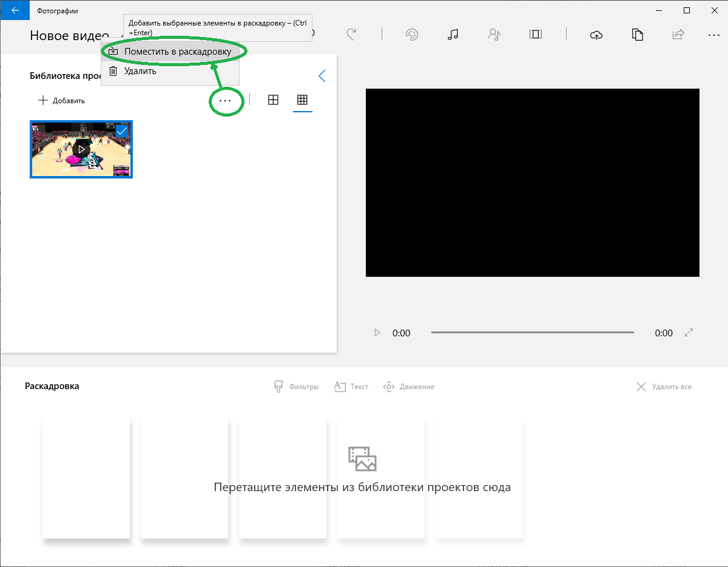
Task: Click the Фотографии window title
Action: pos(57,11)
